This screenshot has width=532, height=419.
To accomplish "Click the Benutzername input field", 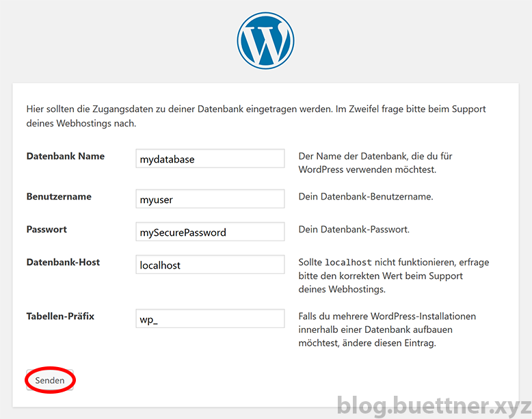I will coord(210,199).
